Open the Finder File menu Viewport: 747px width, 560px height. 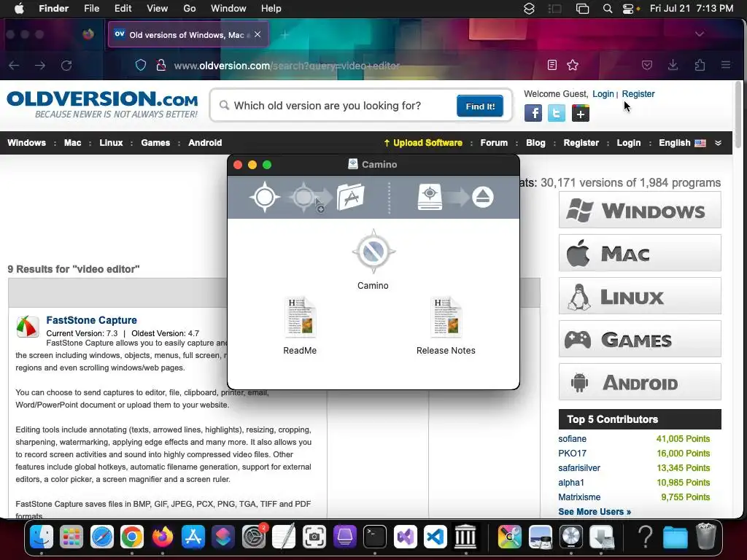coord(91,9)
